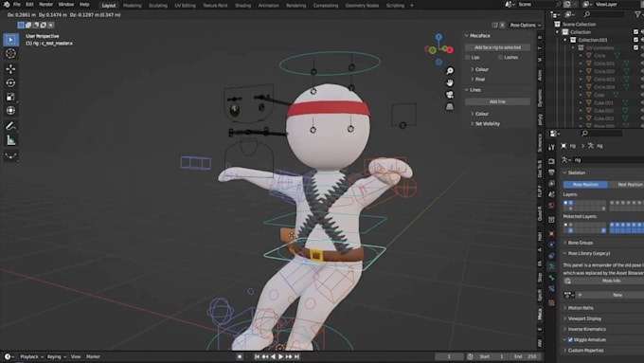Select the Annotate pencil tool
Image resolution: width=644 pixels, height=363 pixels.
coord(10,126)
